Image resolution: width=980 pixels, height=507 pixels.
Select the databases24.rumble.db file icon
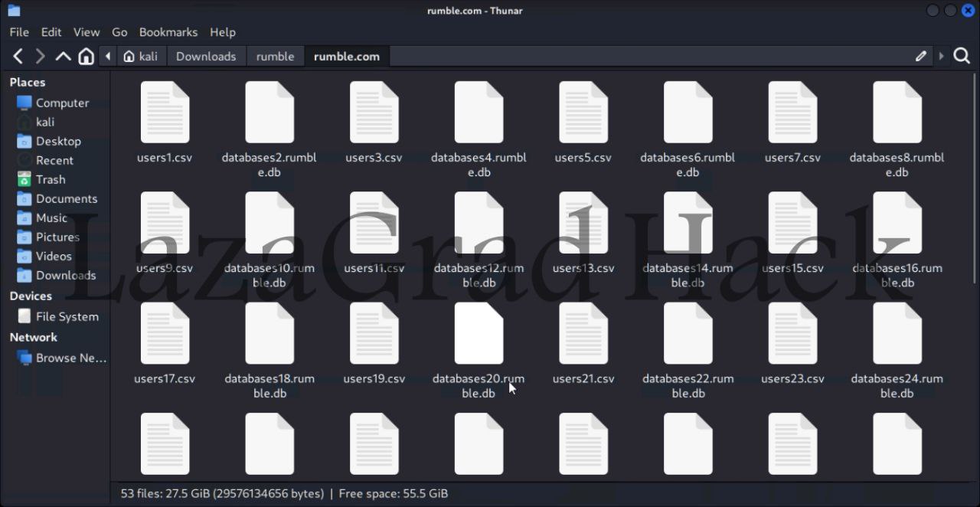click(x=897, y=333)
